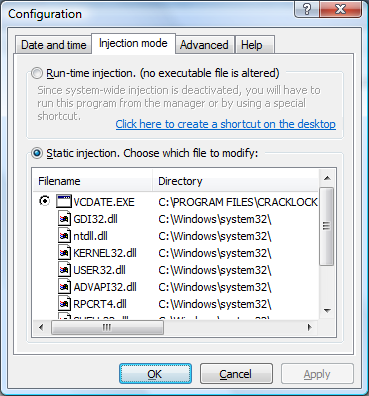This screenshot has height=396, width=369.
Task: Click the list scroll up arrow
Action: coord(327,178)
